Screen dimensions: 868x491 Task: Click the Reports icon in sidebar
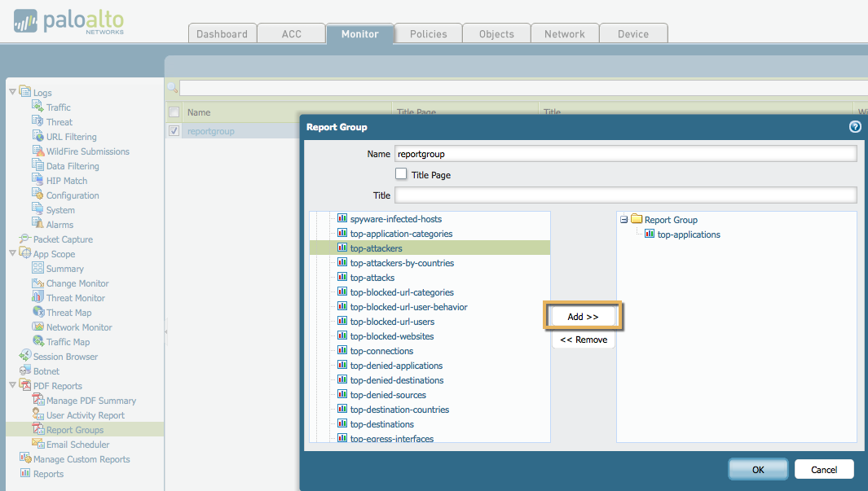(x=24, y=473)
